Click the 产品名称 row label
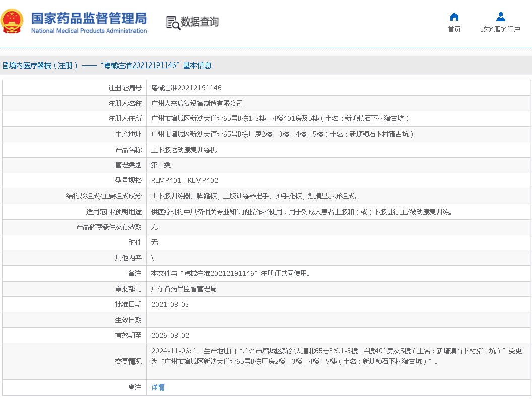532x399 pixels. coord(128,150)
